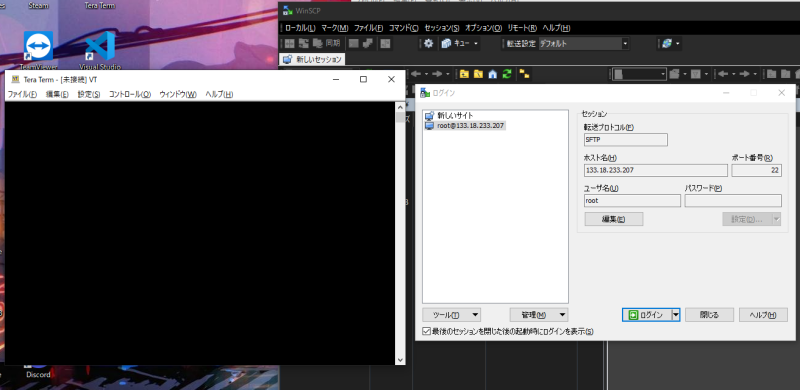Open Tera Term 設定 menu

[x=89, y=94]
